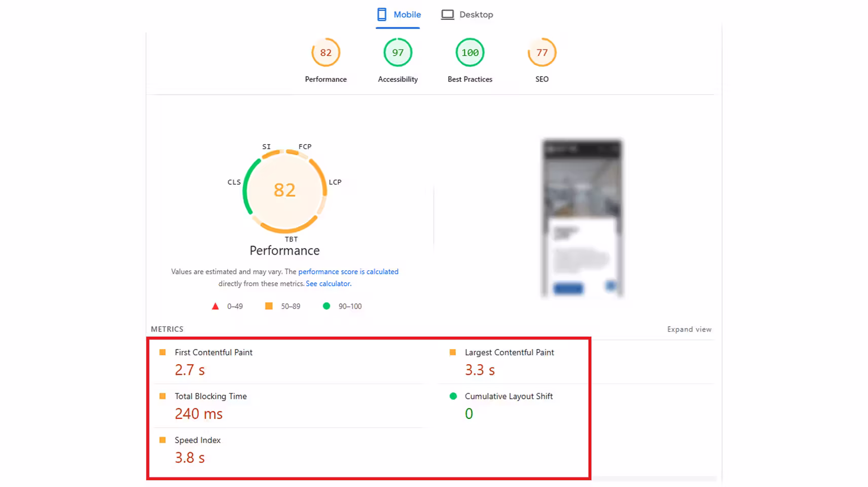Click Cumulative Layout Shift metric name
This screenshot has height=487, width=868.
[x=509, y=396]
